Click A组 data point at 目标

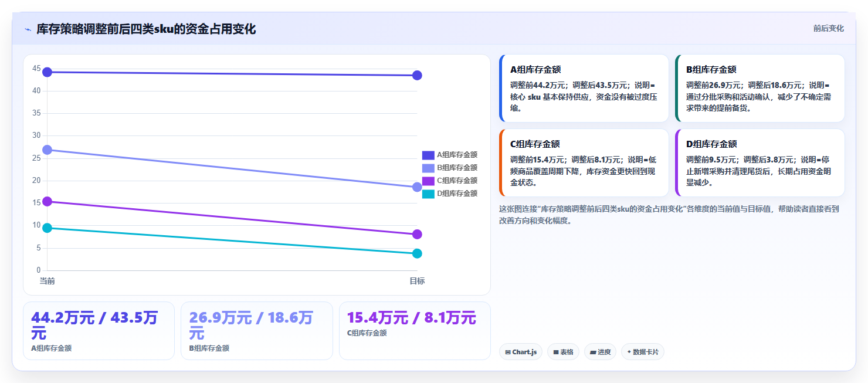(x=417, y=75)
